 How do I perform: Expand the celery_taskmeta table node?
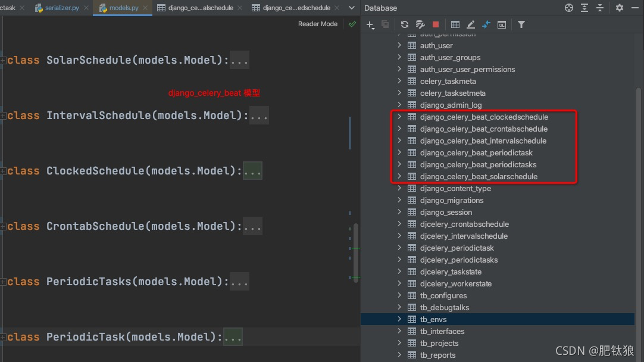tap(399, 81)
